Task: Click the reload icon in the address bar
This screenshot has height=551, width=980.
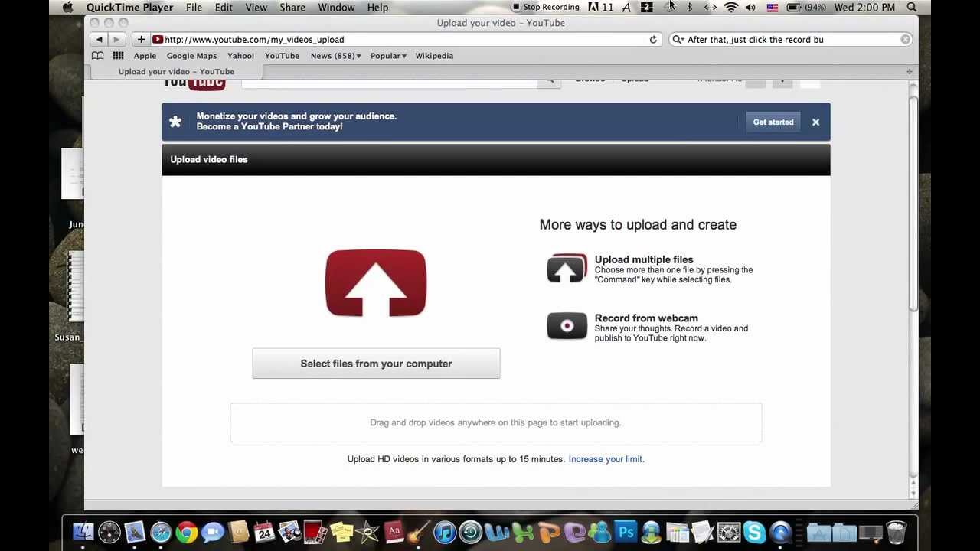Action: (653, 40)
